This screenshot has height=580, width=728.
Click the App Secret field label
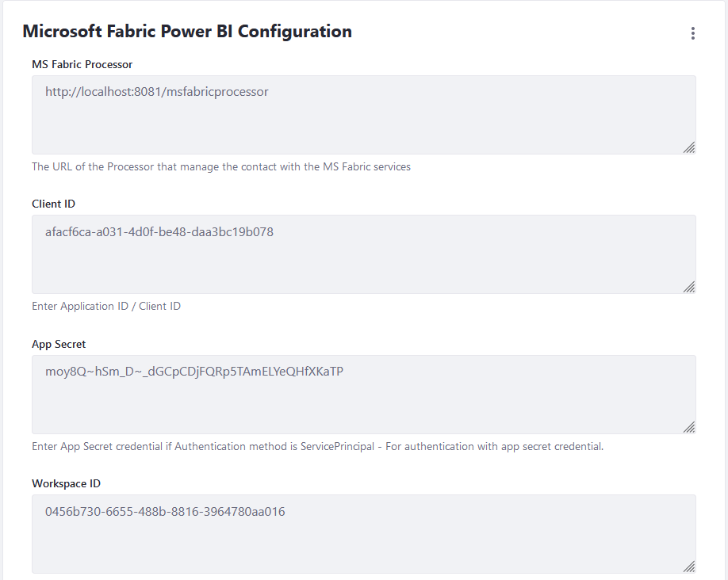pyautogui.click(x=59, y=344)
